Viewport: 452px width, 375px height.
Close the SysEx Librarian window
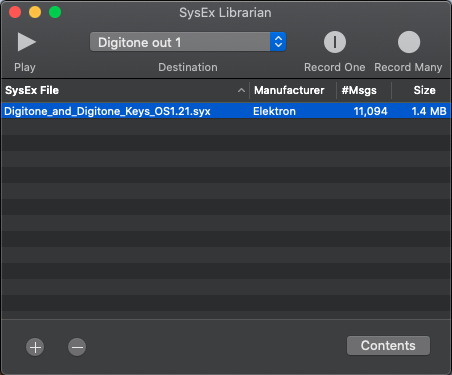pyautogui.click(x=15, y=12)
